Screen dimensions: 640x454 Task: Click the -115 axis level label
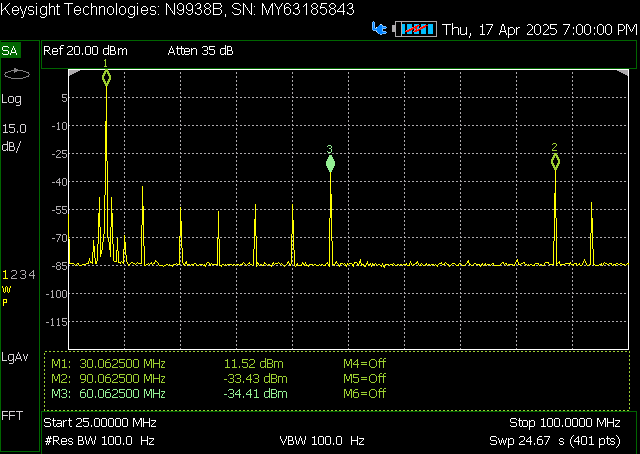pos(56,322)
